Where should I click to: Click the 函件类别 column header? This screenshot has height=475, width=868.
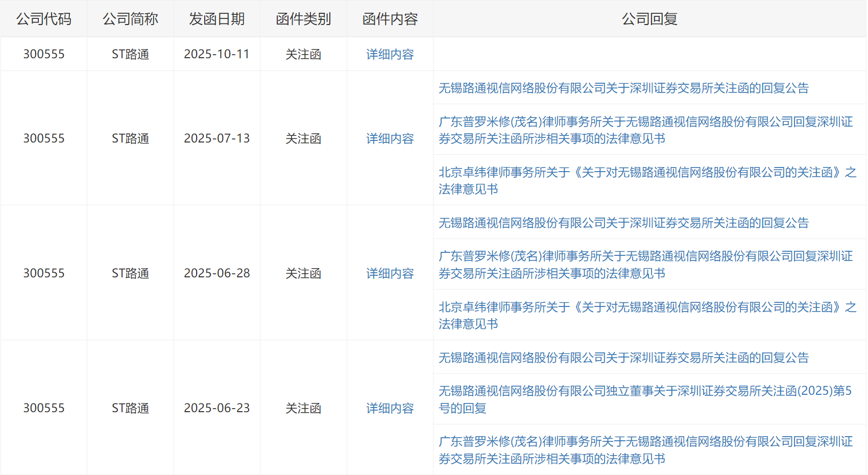(303, 19)
